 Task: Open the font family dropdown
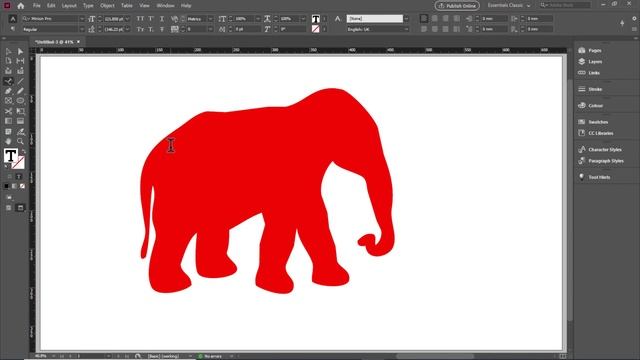click(x=82, y=19)
